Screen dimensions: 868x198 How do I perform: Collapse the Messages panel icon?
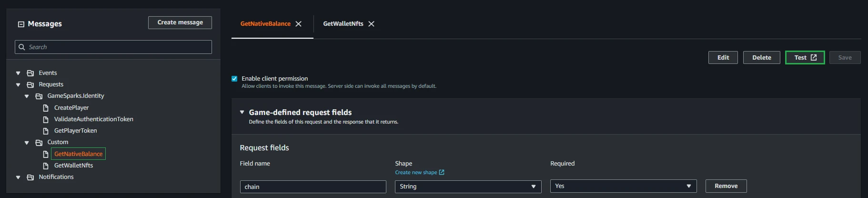pos(21,24)
